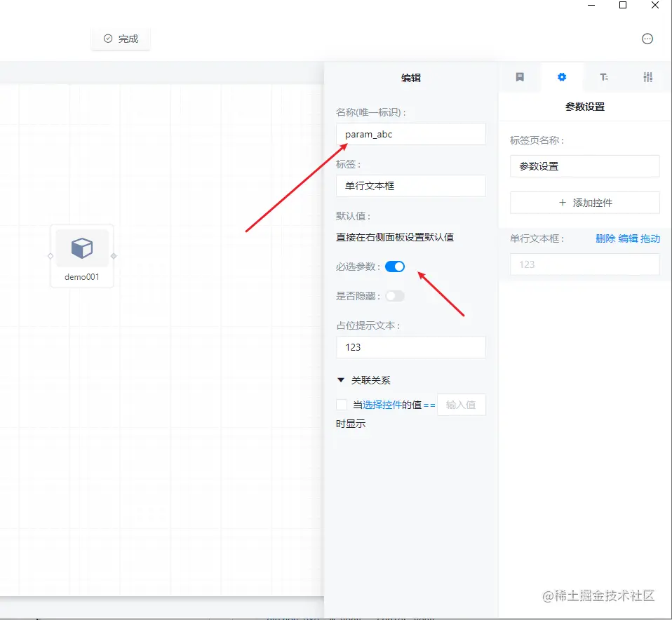Check the 关联关系 condition checkbox

coord(342,405)
